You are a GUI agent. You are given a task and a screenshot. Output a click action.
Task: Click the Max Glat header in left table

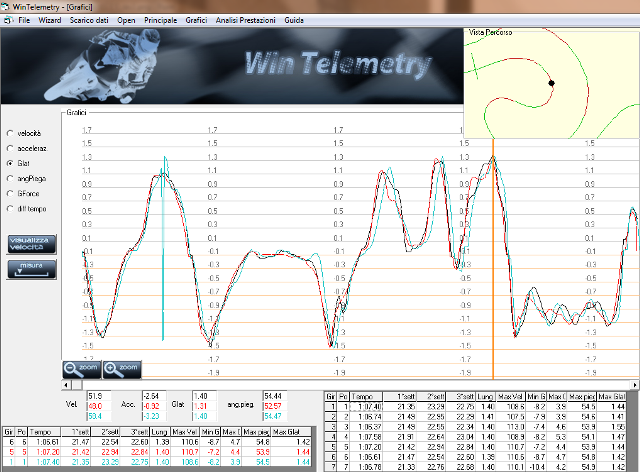click(291, 432)
